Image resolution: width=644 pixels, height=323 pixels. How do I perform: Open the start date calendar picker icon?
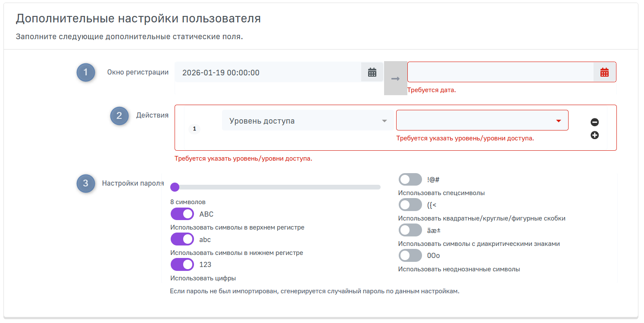pos(372,72)
